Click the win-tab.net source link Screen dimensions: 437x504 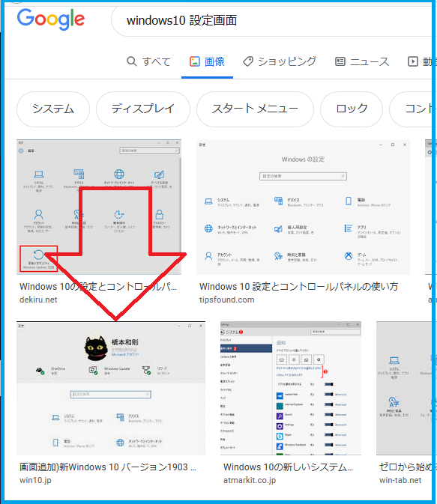click(400, 480)
